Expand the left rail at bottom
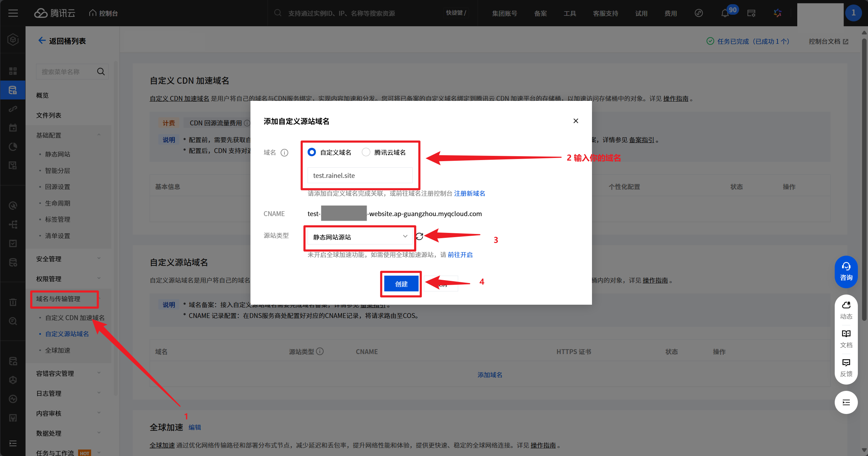This screenshot has height=456, width=868. coord(13,443)
